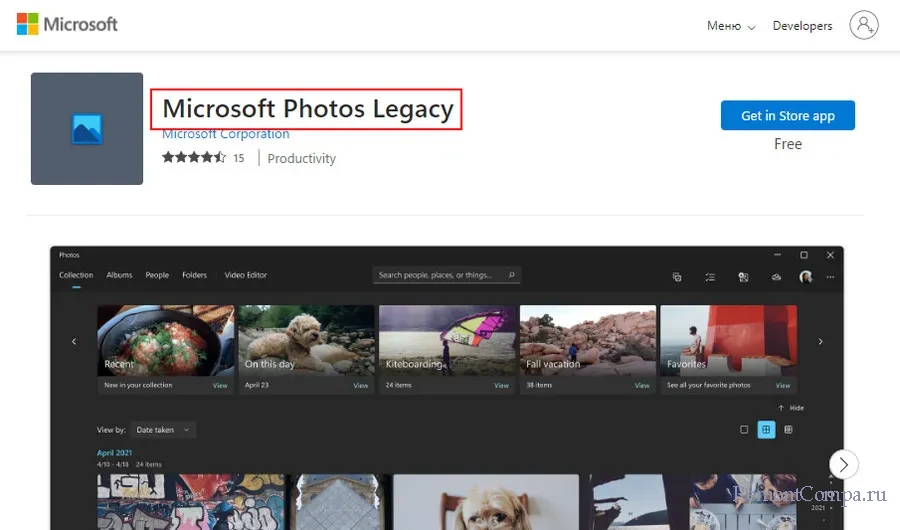900x530 pixels.
Task: Hide the featured carousel
Action: (x=791, y=408)
